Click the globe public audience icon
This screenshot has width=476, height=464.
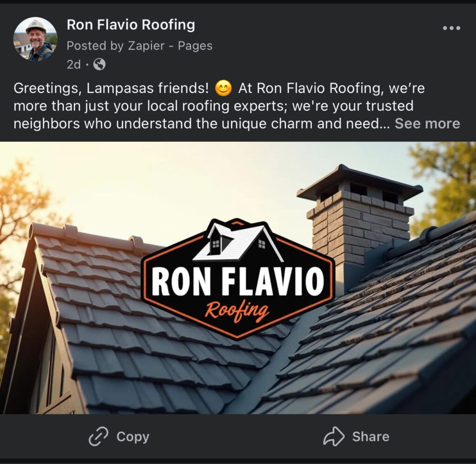tap(99, 64)
